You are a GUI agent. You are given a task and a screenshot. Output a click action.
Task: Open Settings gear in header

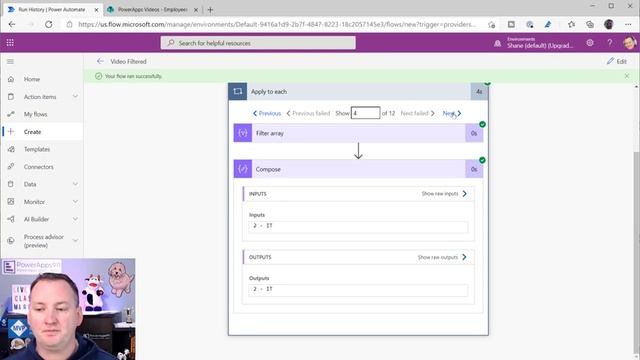[590, 42]
